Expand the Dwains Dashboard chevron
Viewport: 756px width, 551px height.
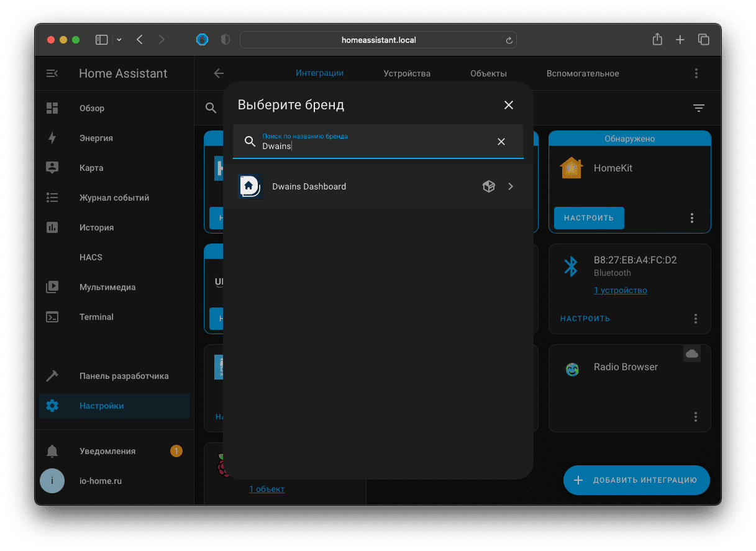pyautogui.click(x=511, y=186)
